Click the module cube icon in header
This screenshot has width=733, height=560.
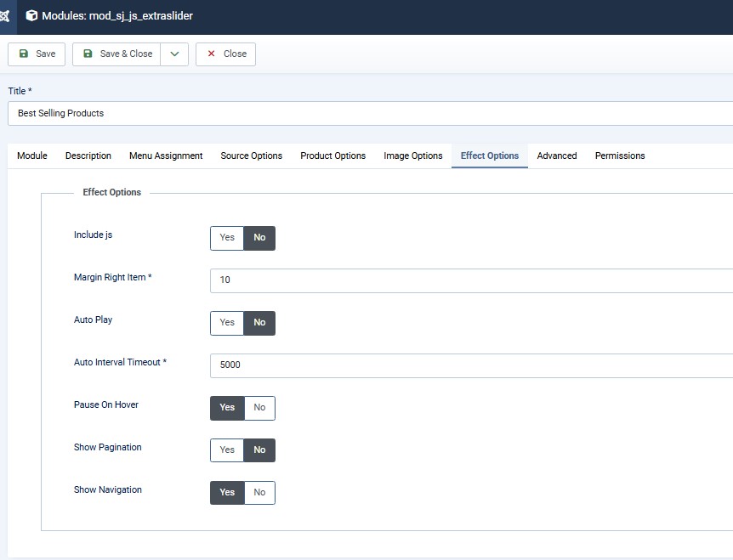31,16
